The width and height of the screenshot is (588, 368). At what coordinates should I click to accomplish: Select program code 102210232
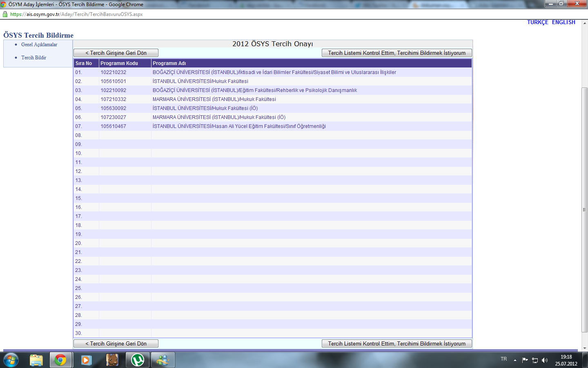[x=114, y=72]
